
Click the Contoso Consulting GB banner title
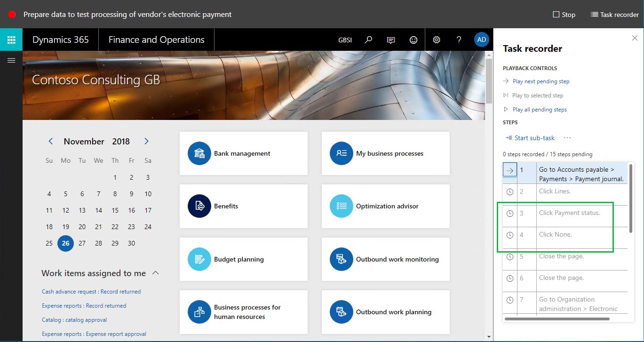point(96,80)
